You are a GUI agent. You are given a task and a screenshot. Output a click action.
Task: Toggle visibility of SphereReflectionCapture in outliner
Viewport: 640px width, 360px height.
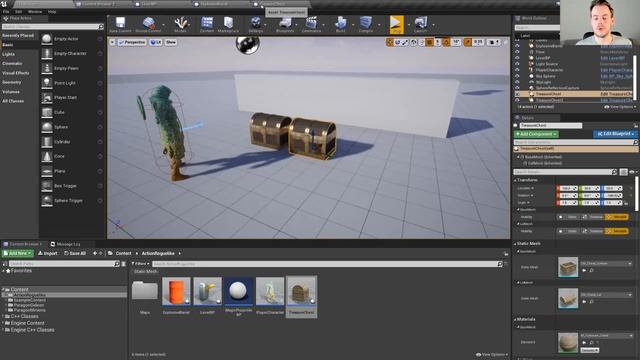click(x=518, y=88)
